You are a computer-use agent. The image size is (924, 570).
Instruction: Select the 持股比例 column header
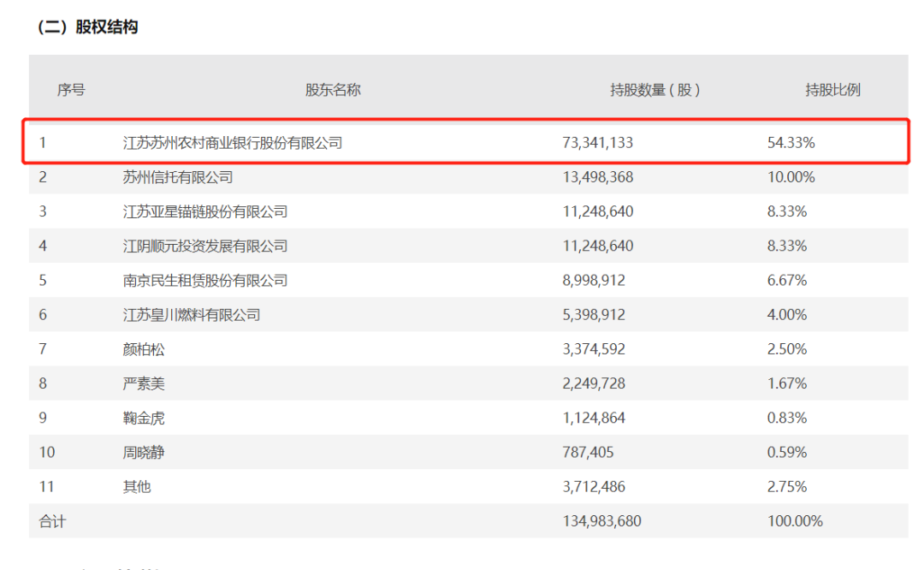pos(832,90)
